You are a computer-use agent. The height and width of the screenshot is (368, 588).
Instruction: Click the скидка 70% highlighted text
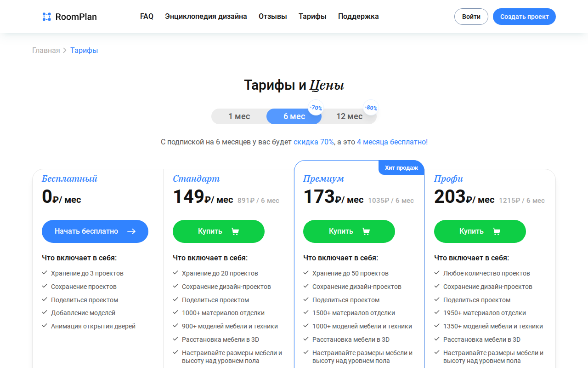coord(314,142)
